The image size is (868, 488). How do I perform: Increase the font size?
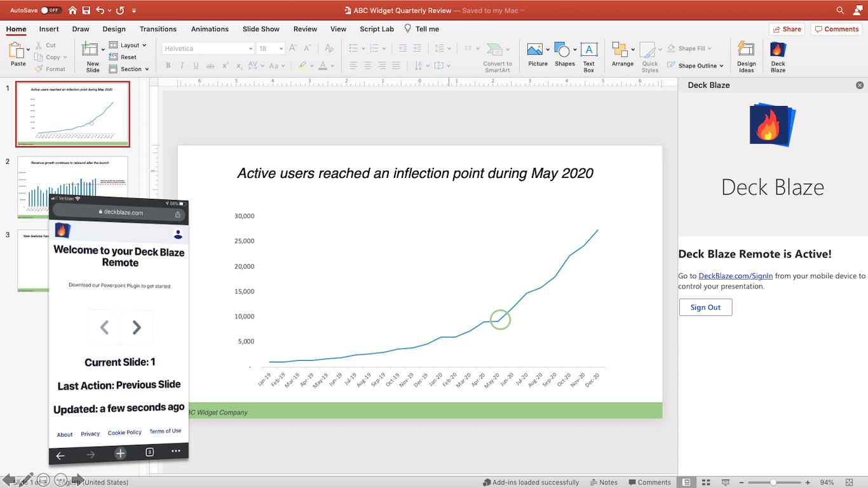coord(293,48)
